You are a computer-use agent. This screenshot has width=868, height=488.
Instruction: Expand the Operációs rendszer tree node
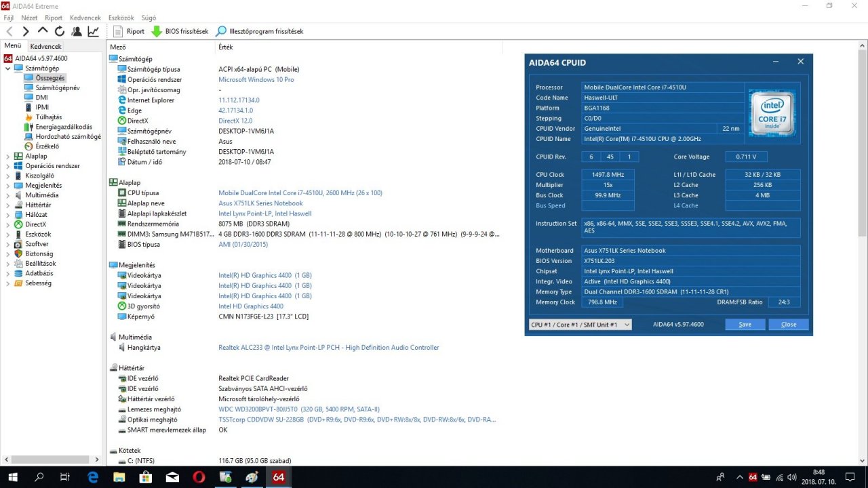(7, 166)
